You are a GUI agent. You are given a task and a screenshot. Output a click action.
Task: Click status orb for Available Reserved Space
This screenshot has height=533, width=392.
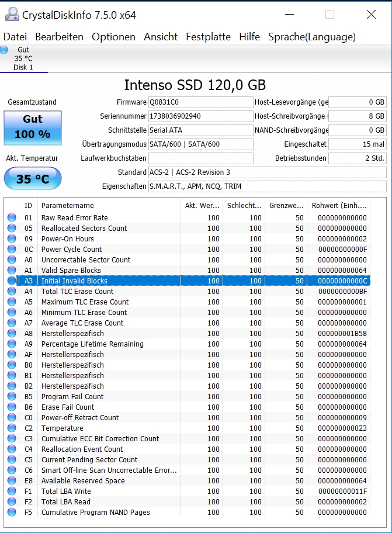(x=12, y=480)
